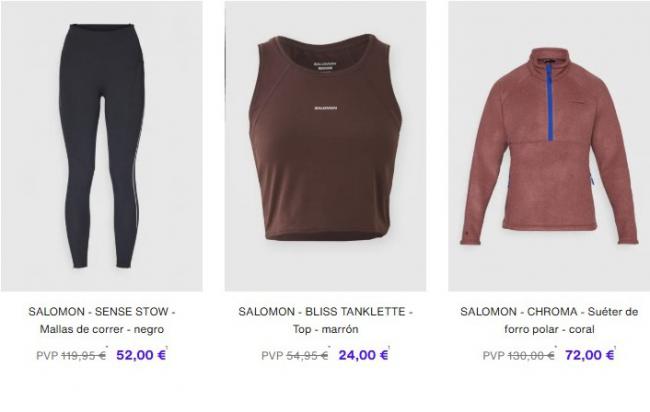The width and height of the screenshot is (650, 412).
Task: Click 'Top - marrón' description text
Action: pos(325,329)
